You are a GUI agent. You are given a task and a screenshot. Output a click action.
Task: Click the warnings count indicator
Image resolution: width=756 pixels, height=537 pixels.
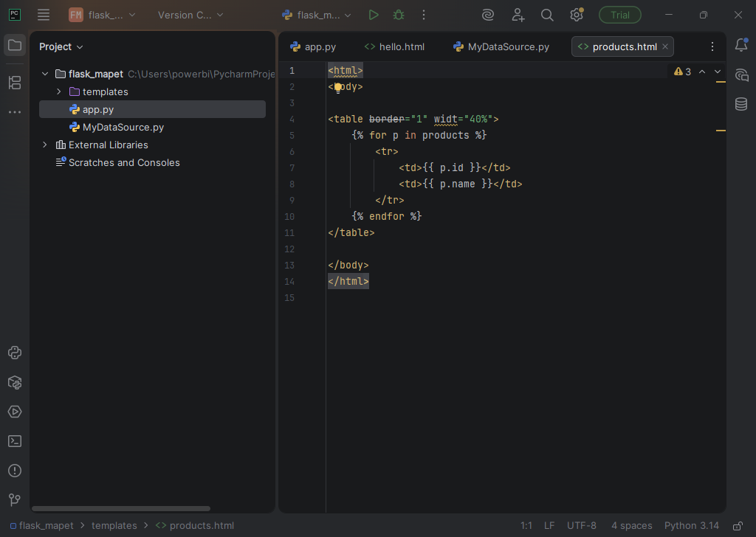pyautogui.click(x=682, y=72)
